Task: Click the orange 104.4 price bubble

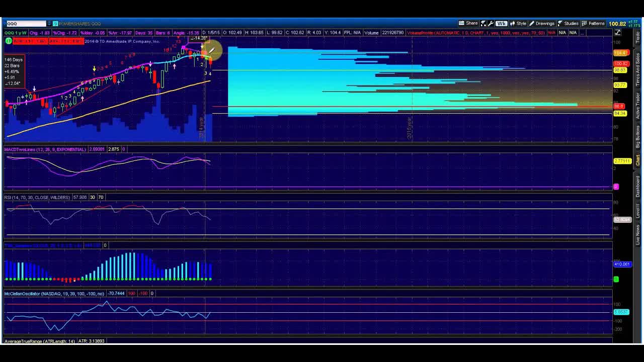Action: (621, 53)
